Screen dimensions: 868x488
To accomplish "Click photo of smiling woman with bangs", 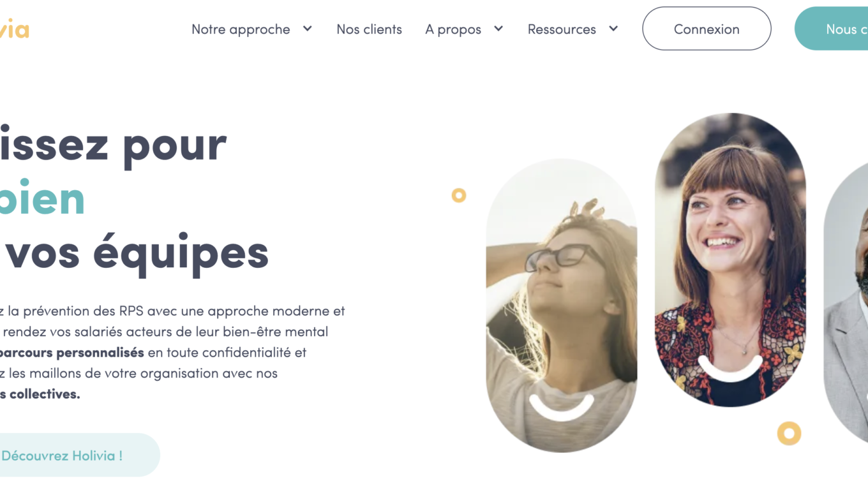I will (x=730, y=260).
